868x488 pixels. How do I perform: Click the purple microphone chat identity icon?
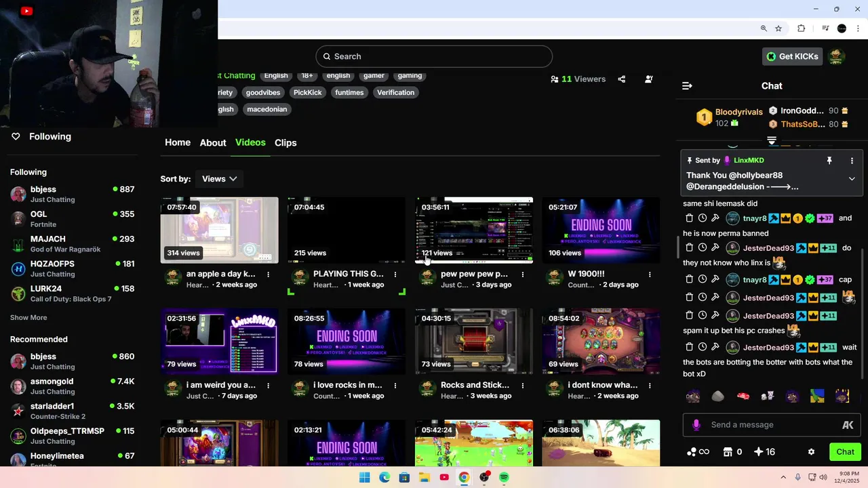(696, 425)
